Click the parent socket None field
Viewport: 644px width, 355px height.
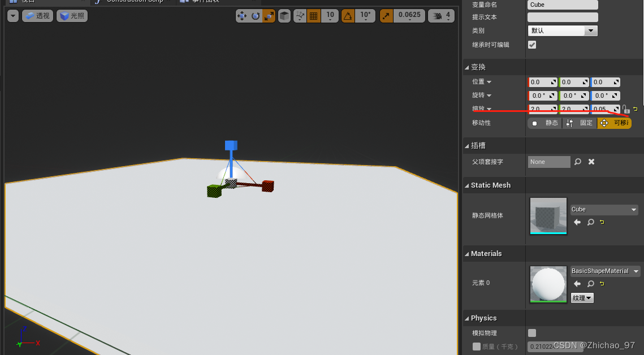tap(549, 162)
